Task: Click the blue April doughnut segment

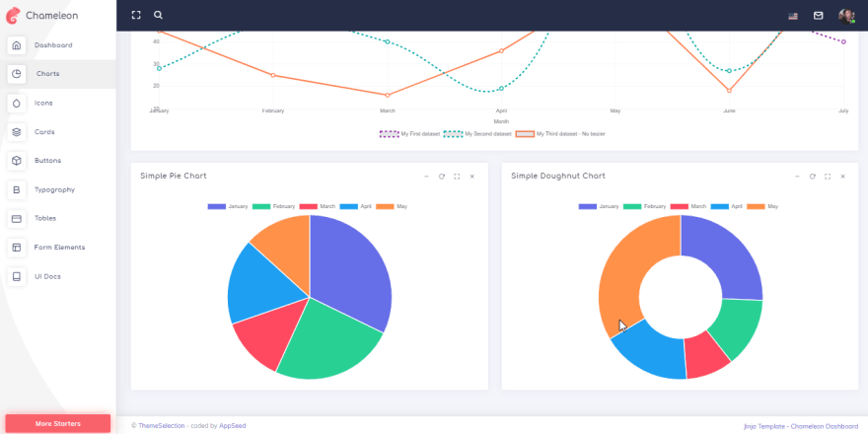Action: (653, 351)
